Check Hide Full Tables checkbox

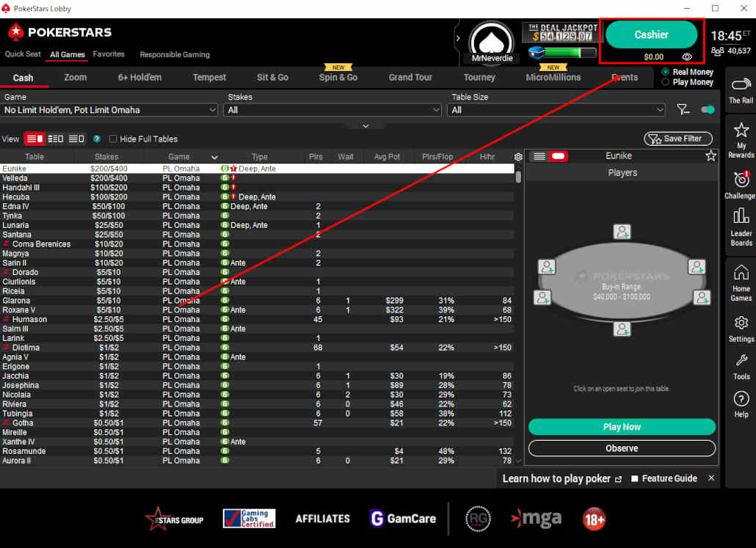(x=113, y=139)
